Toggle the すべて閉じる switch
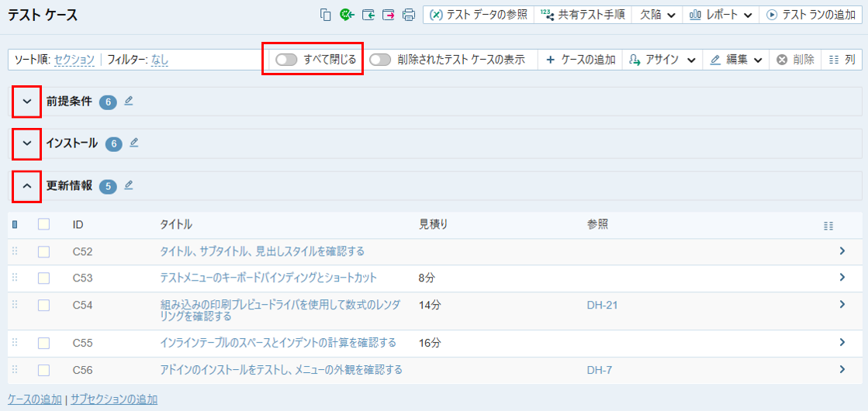Viewport: 868px width, 411px height. (286, 60)
